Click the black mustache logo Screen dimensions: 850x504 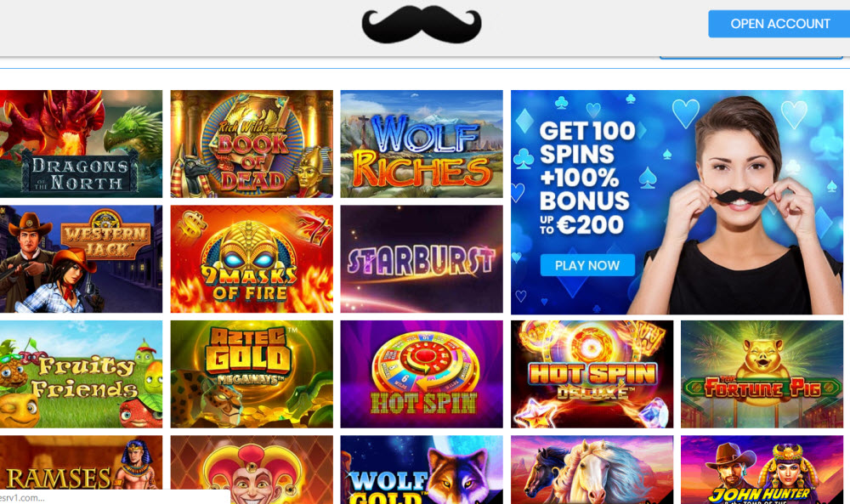[422, 25]
